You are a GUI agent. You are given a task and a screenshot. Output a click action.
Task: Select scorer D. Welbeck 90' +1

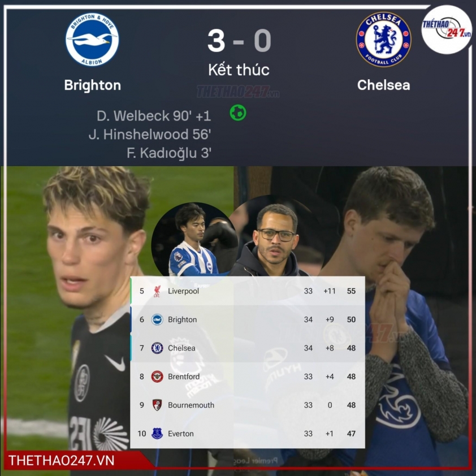[154, 116]
